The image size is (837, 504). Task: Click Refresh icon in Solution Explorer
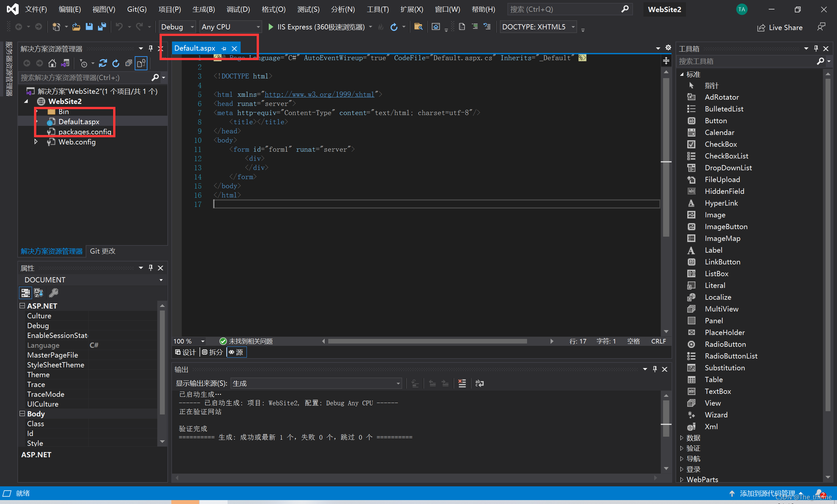click(x=116, y=63)
